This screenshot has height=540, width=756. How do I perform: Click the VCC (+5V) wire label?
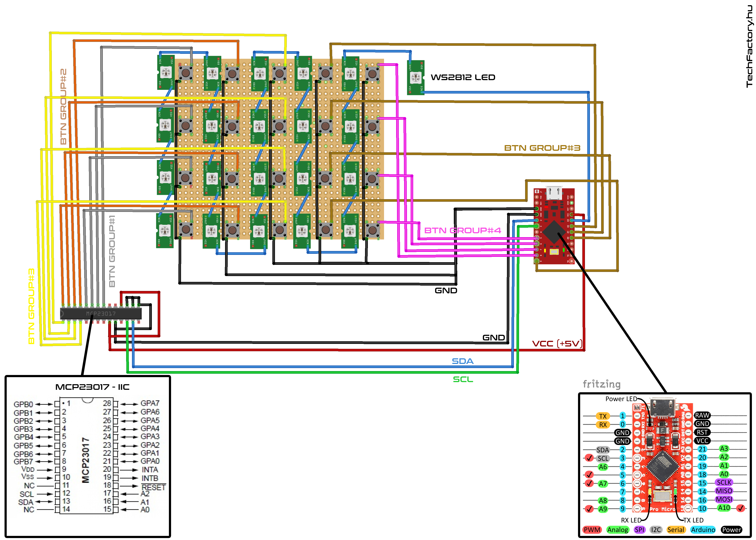coord(557,343)
